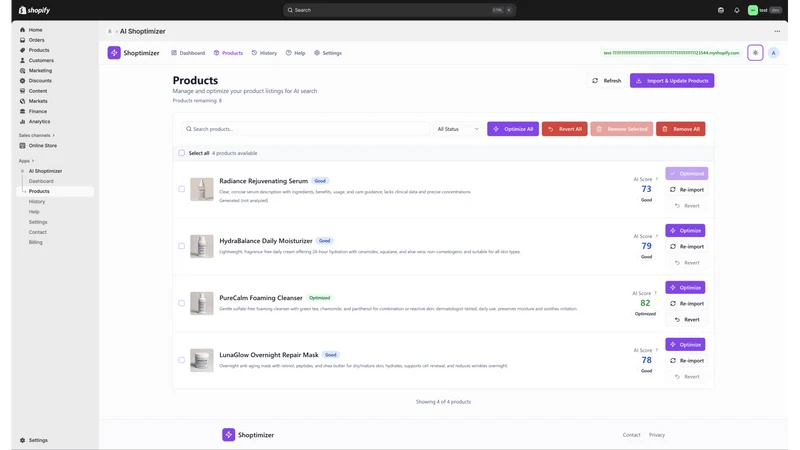This screenshot has width=800, height=450.
Task: Click the myshopify.com store link
Action: pyautogui.click(x=671, y=53)
